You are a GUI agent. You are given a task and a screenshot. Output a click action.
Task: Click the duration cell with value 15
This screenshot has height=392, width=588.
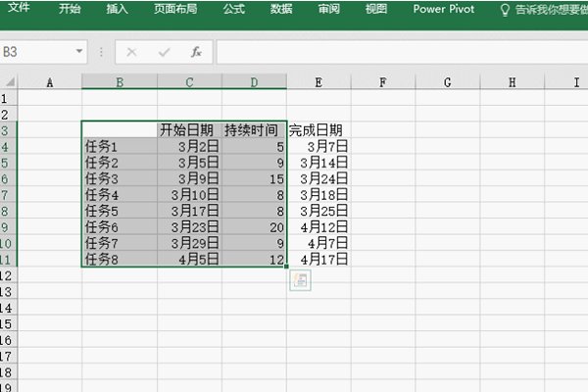coord(254,178)
